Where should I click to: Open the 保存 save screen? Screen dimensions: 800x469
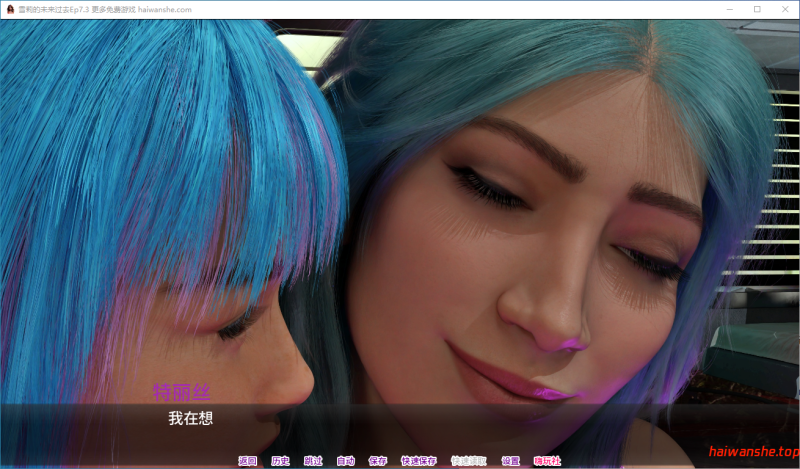pyautogui.click(x=377, y=461)
